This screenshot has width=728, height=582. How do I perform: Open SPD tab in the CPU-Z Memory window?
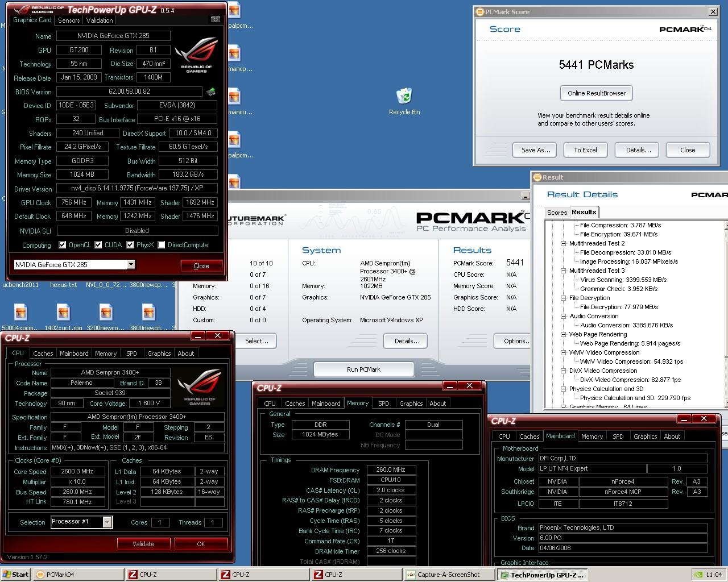[x=384, y=404]
